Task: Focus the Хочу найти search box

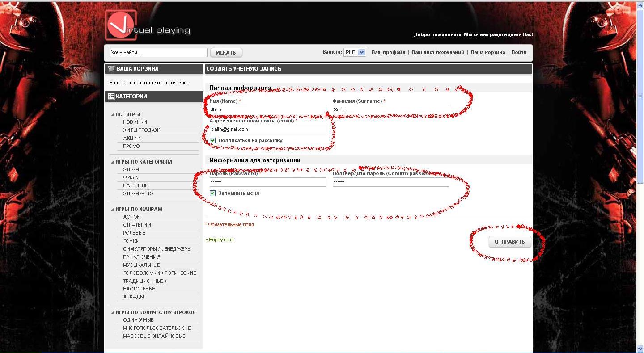Action: [x=158, y=53]
